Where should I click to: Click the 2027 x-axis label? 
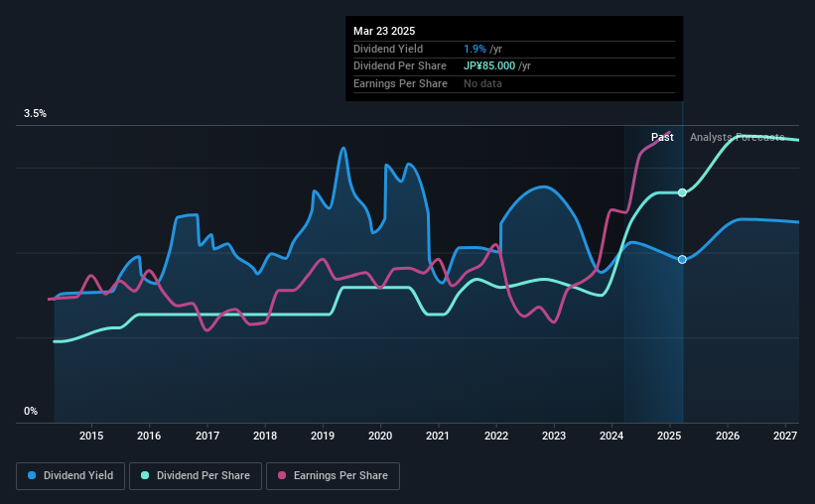click(785, 436)
